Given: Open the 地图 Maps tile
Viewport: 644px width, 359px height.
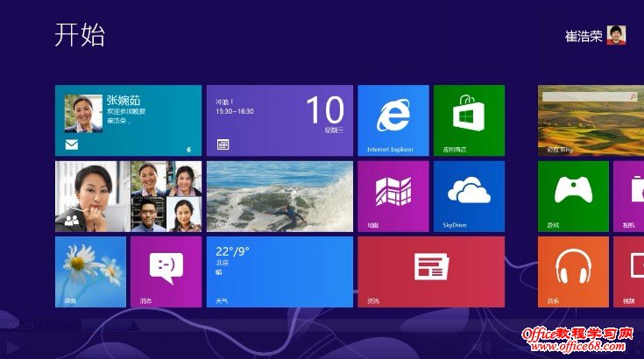Looking at the screenshot, I should 393,196.
